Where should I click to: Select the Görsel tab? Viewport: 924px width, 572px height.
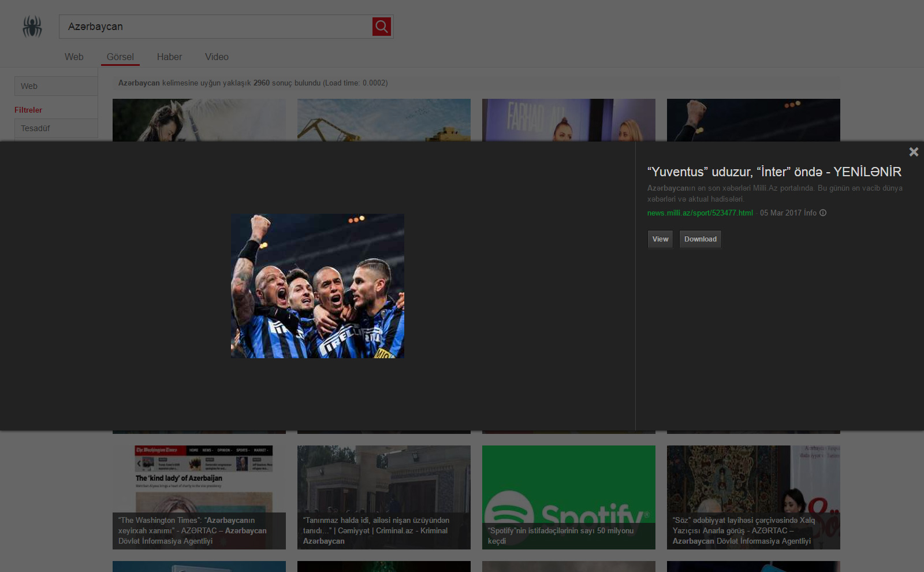120,57
